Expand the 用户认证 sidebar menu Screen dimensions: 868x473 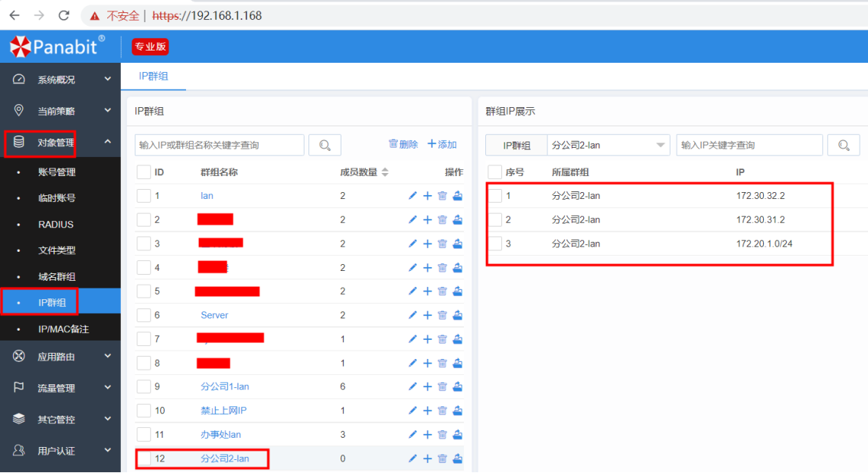coord(60,451)
